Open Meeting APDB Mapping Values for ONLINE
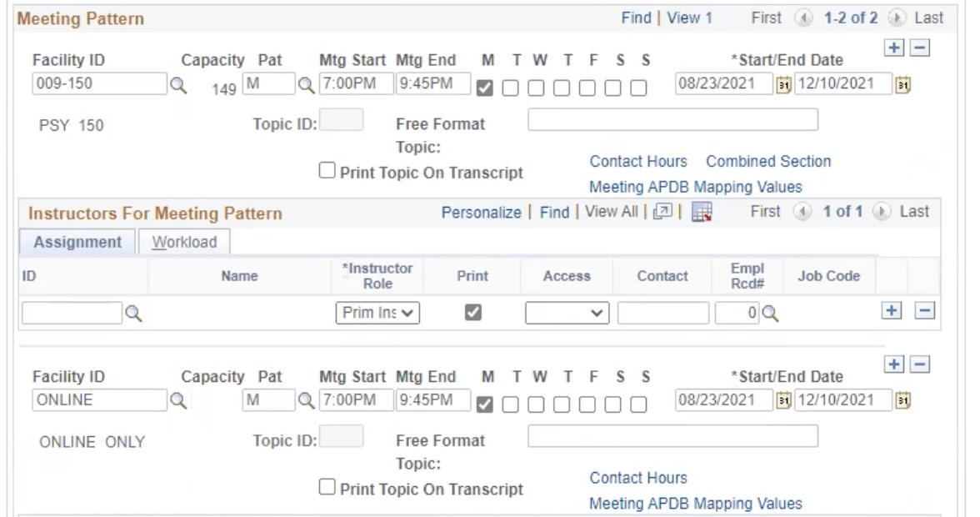 (x=696, y=504)
